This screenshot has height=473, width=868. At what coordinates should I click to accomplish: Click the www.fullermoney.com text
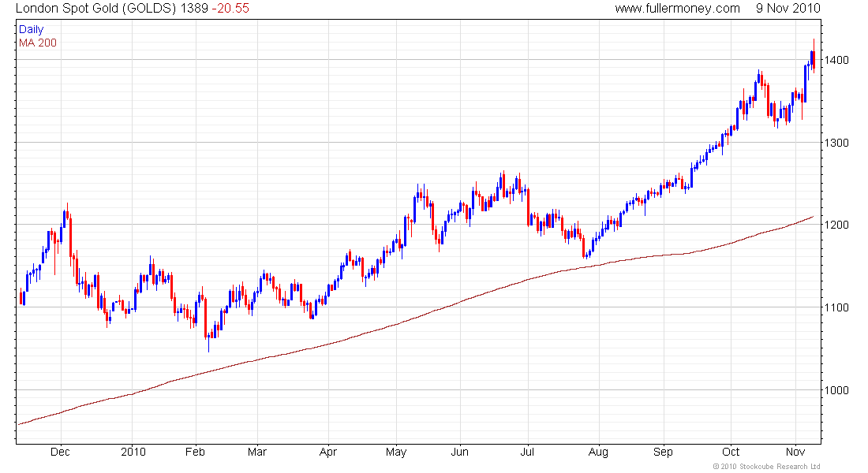click(x=677, y=9)
